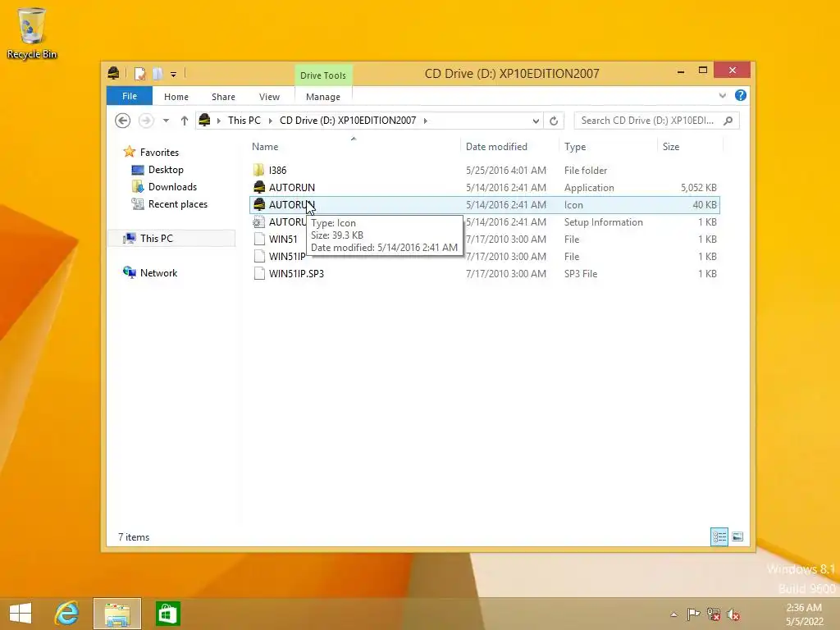Open the Help question mark icon
840x630 pixels.
click(x=741, y=95)
